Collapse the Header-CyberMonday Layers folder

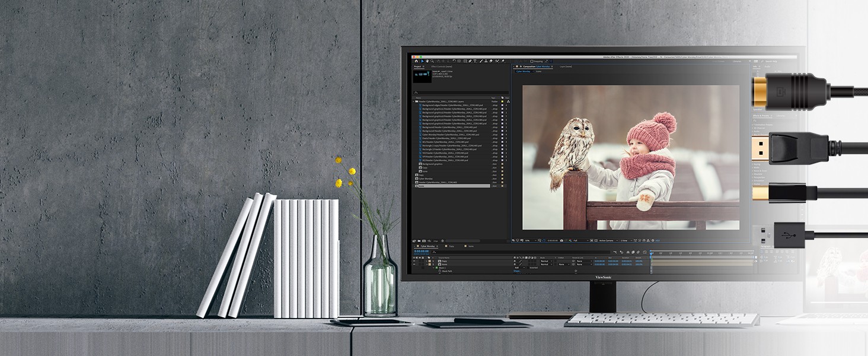click(x=414, y=101)
